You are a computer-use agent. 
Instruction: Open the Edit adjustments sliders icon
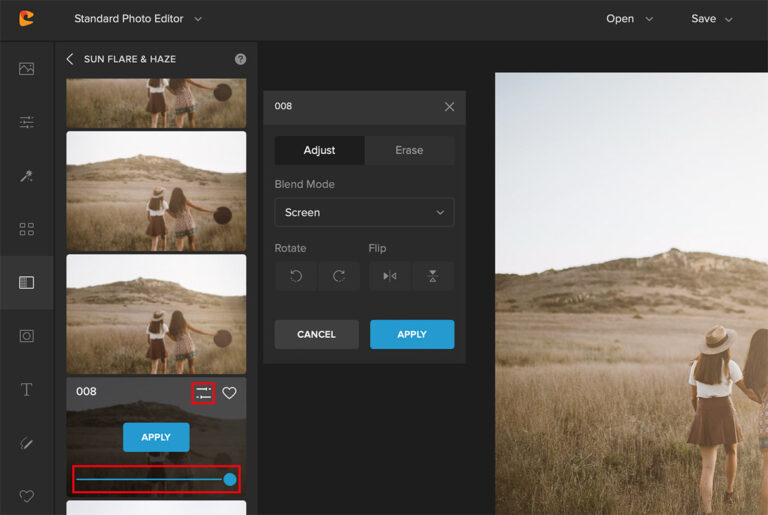click(x=26, y=122)
